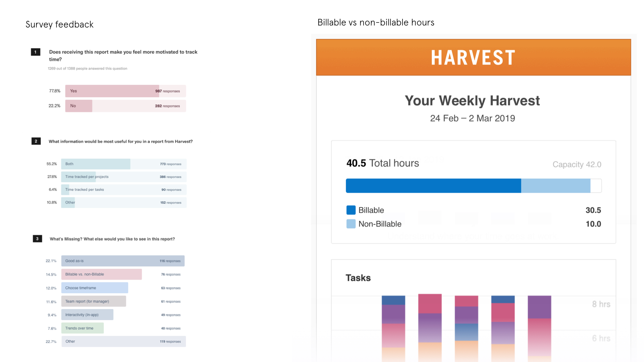Click the '8 hrs' axis label
This screenshot has height=362, width=644.
[601, 304]
